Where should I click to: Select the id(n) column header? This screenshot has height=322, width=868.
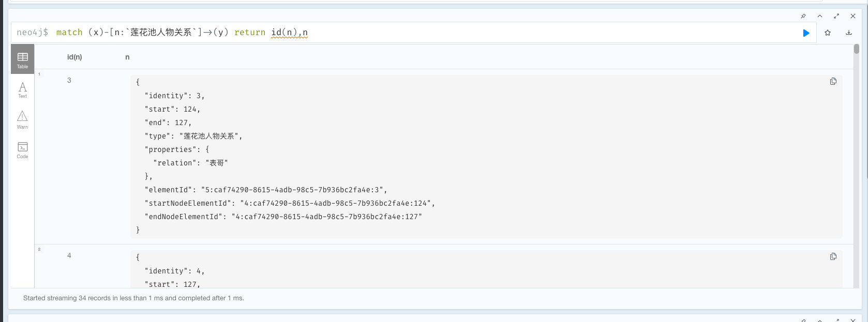tap(74, 57)
